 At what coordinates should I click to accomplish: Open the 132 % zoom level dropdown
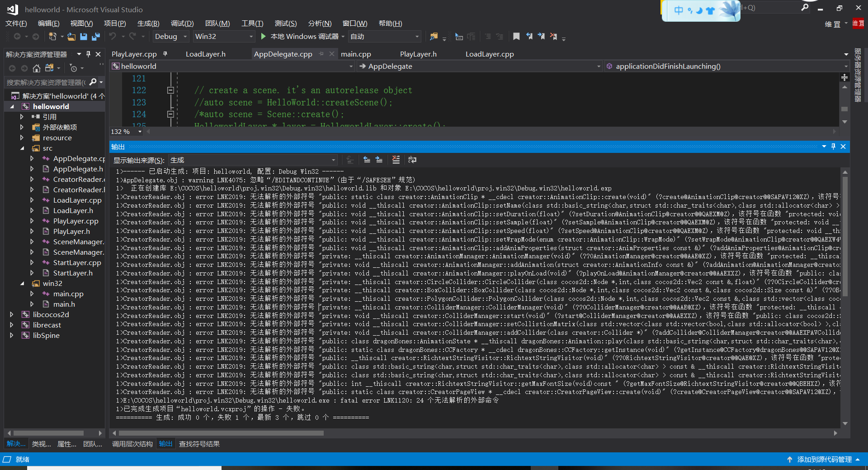tap(127, 132)
